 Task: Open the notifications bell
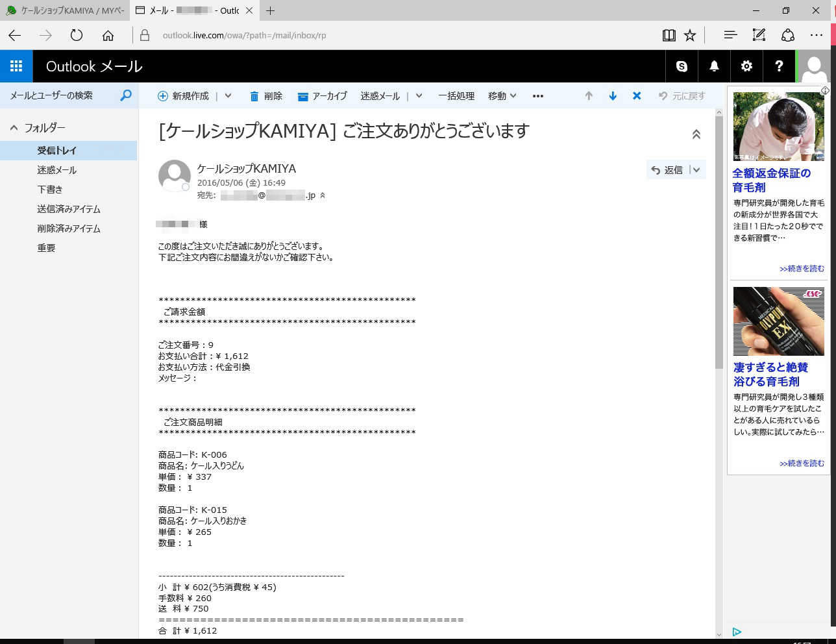[714, 66]
